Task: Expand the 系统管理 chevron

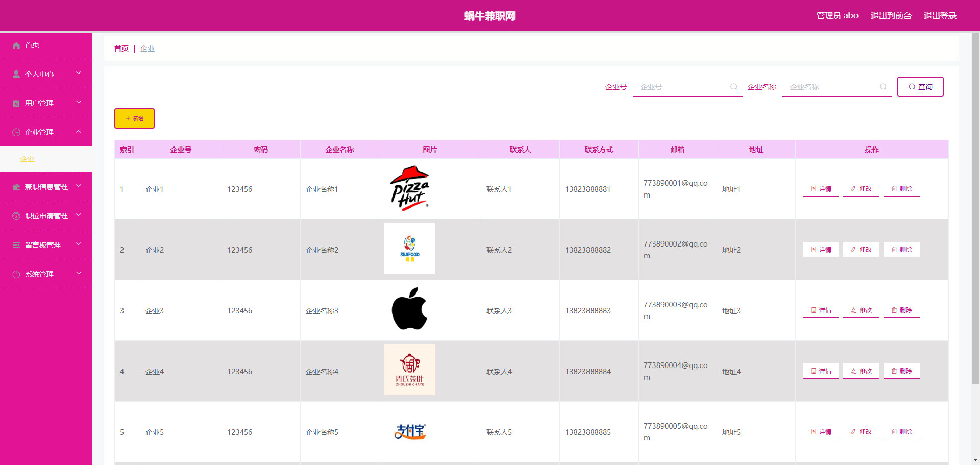Action: point(79,274)
